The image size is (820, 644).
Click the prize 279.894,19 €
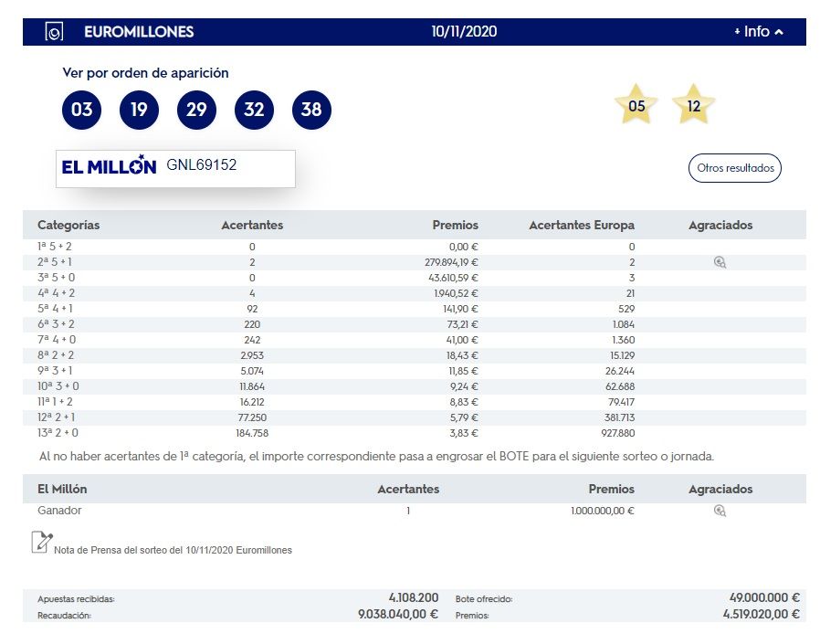[x=451, y=262]
